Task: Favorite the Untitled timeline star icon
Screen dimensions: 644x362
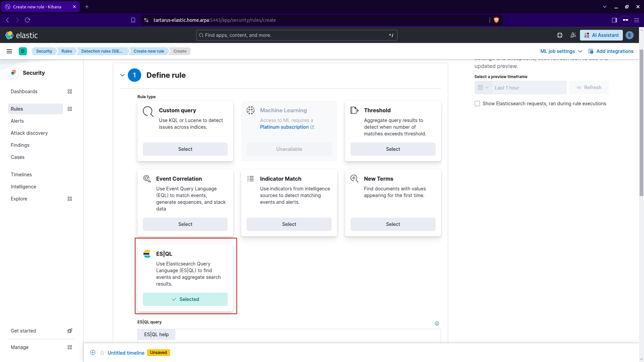Action: click(102, 353)
